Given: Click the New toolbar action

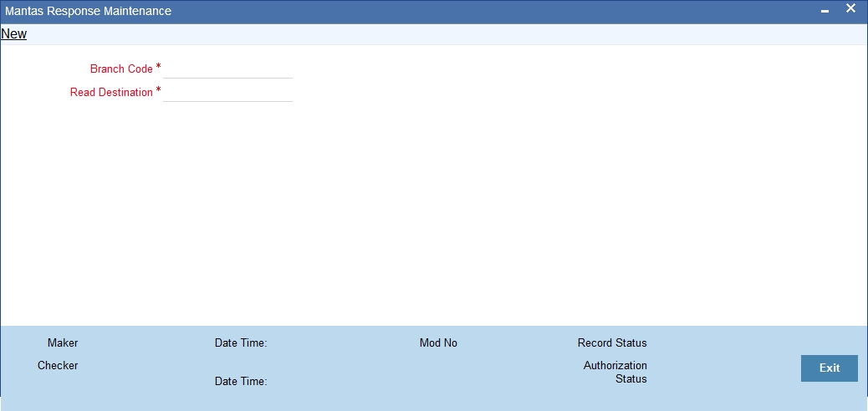Looking at the screenshot, I should (x=14, y=33).
